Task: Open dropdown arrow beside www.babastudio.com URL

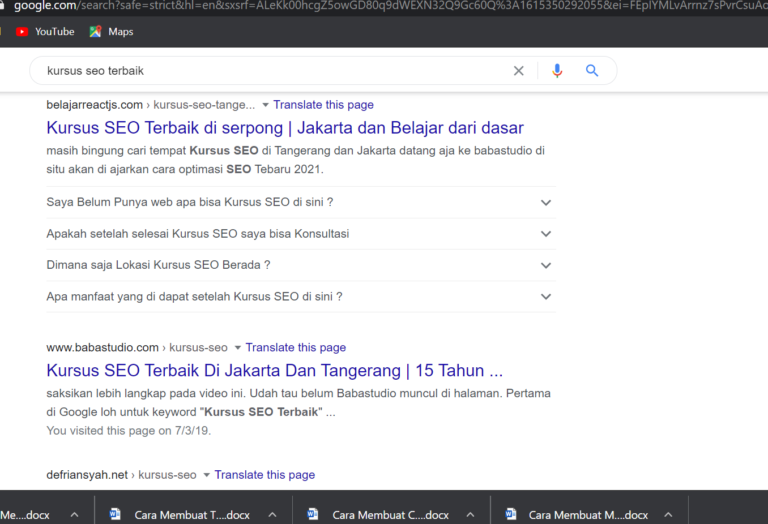Action: tap(238, 348)
